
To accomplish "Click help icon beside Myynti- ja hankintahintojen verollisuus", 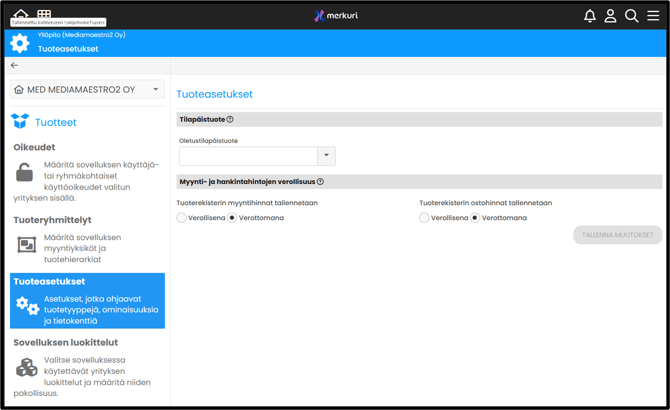I will [x=320, y=182].
